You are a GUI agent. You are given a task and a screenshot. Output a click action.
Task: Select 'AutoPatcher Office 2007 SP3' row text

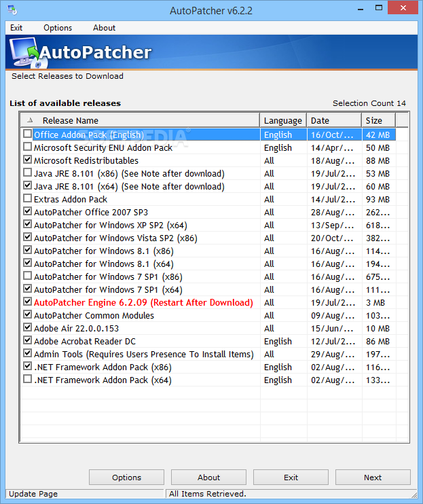pyautogui.click(x=91, y=212)
